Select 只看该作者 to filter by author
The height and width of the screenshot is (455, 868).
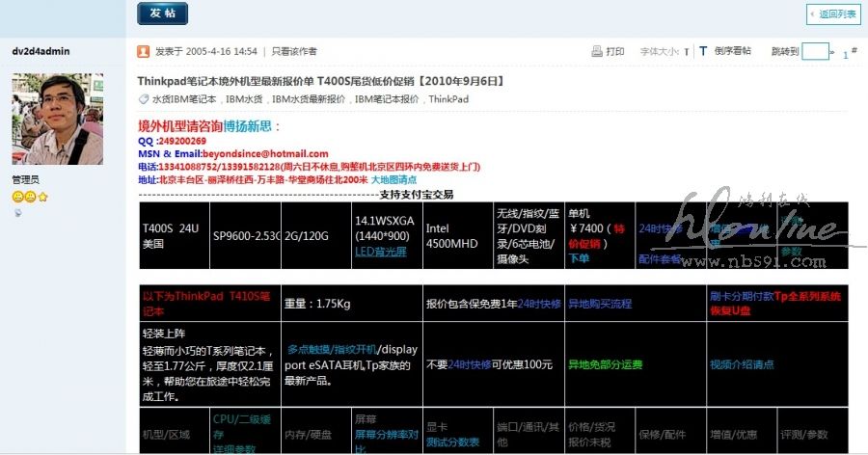coord(293,51)
